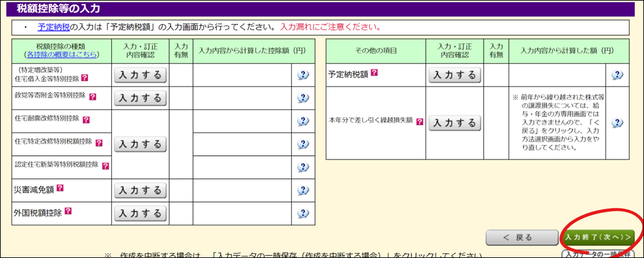Click red question mark beside 住宅借入金等特別控除

(85, 78)
